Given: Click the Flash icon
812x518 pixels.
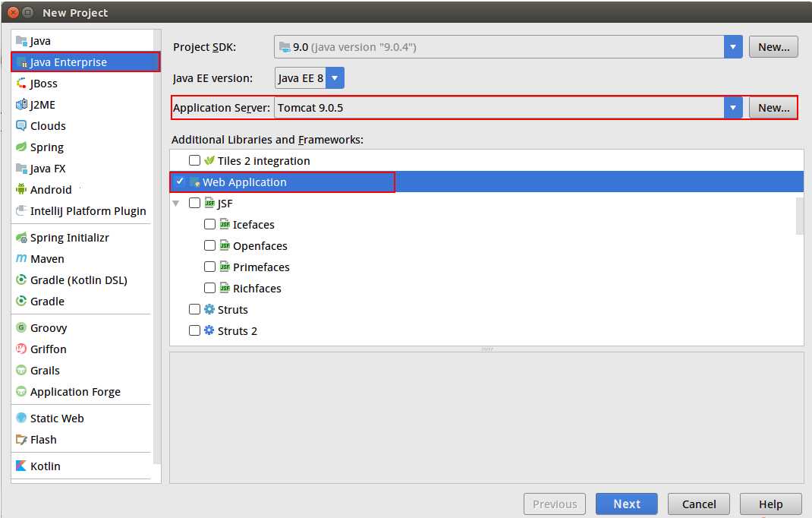Looking at the screenshot, I should point(21,440).
